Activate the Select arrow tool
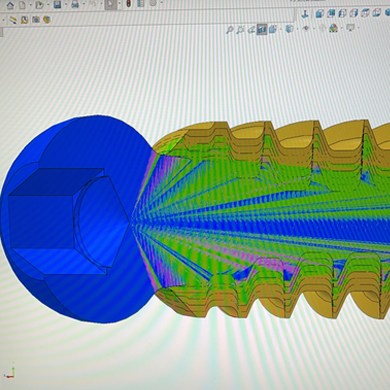Image resolution: width=390 pixels, height=390 pixels. pyautogui.click(x=110, y=4)
